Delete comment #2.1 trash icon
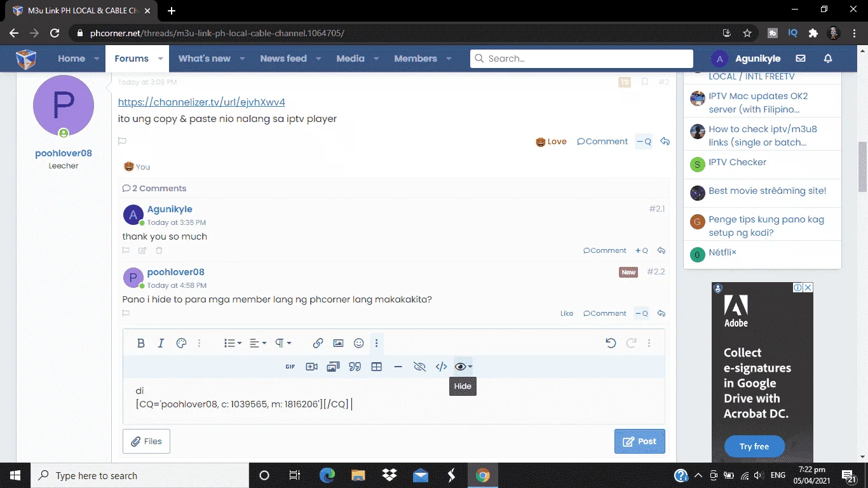This screenshot has width=868, height=488. (x=159, y=251)
